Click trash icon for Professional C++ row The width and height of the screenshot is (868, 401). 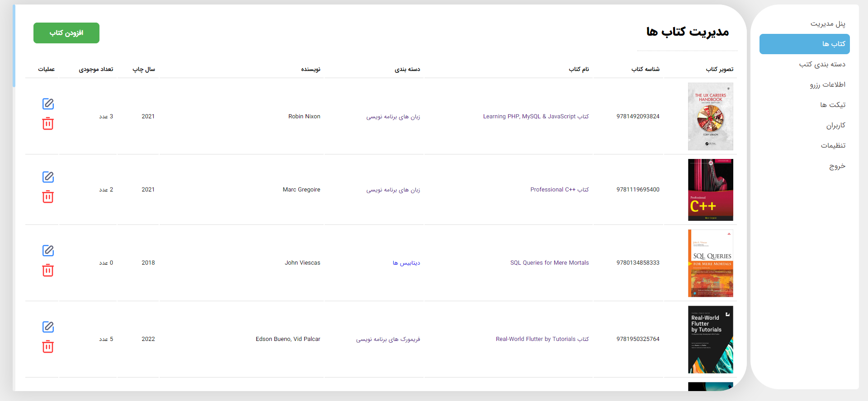click(x=48, y=197)
